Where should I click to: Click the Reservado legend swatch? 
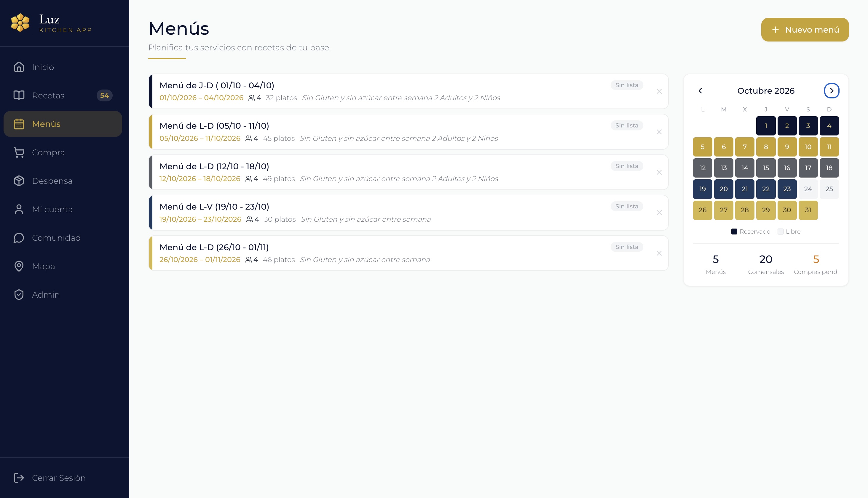coord(734,232)
